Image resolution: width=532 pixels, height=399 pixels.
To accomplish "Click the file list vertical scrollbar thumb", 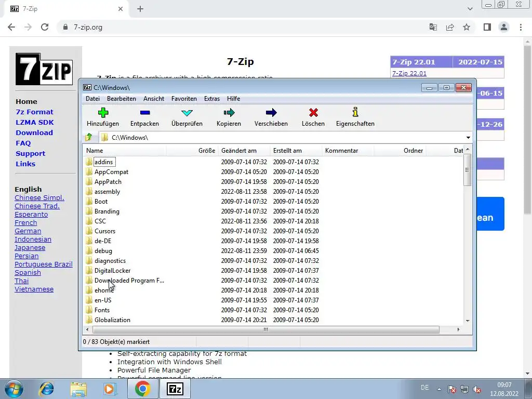I will (x=468, y=170).
